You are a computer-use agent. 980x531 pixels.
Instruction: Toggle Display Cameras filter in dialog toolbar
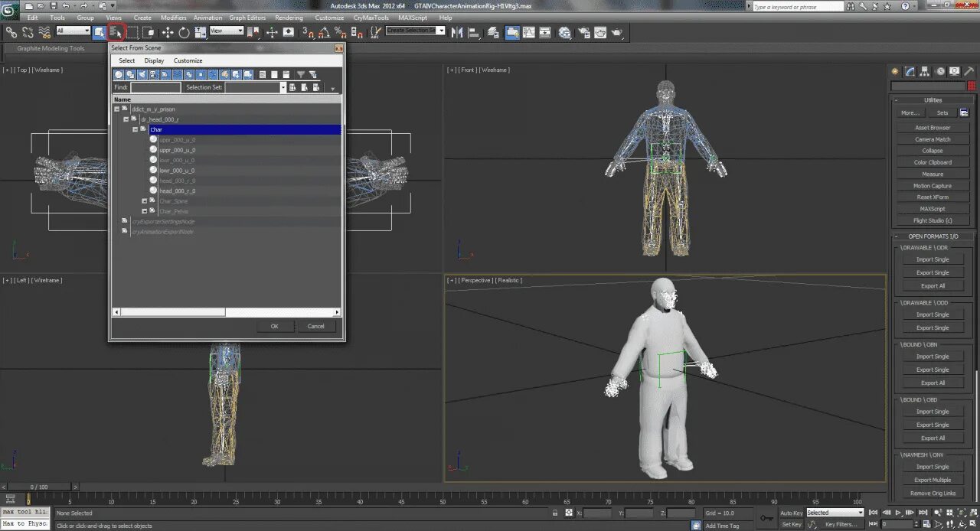coord(153,74)
